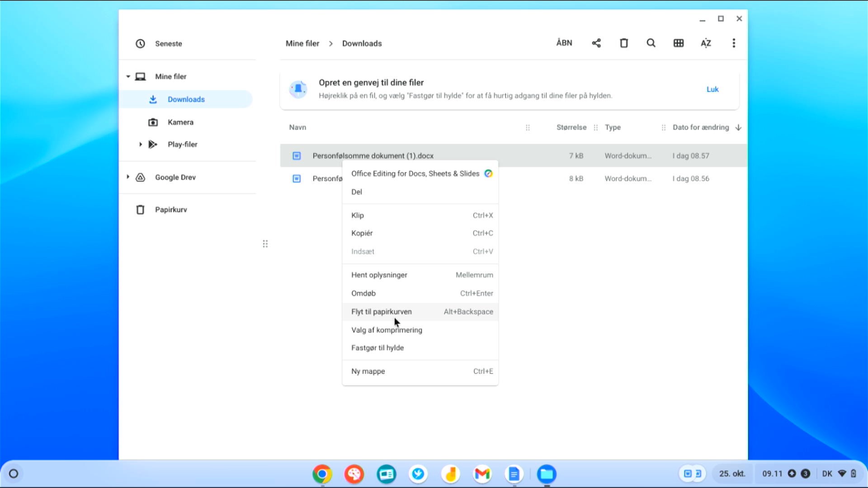Image resolution: width=868 pixels, height=488 pixels.
Task: Select Fastgør til hylde option
Action: pos(377,347)
